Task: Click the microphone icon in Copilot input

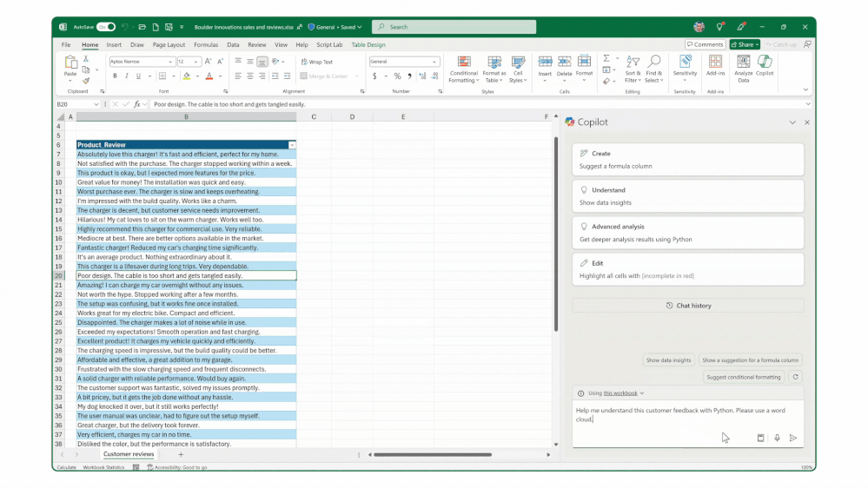Action: (777, 439)
